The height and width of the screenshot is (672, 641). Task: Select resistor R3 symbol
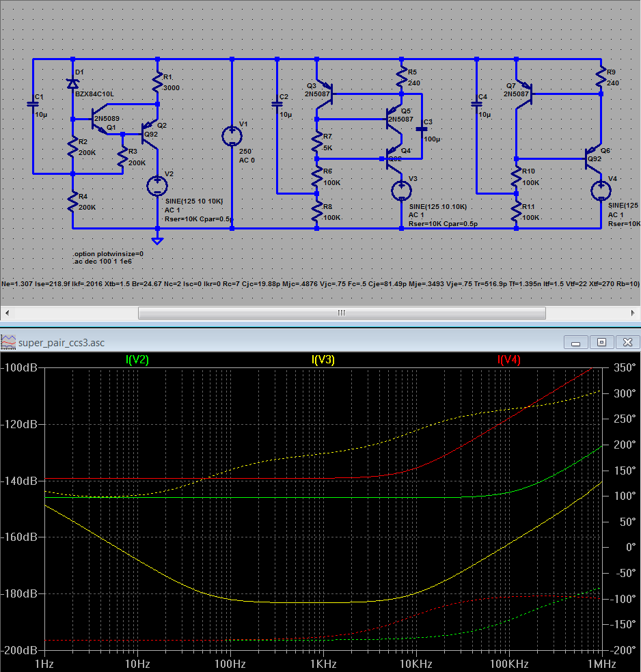click(122, 156)
